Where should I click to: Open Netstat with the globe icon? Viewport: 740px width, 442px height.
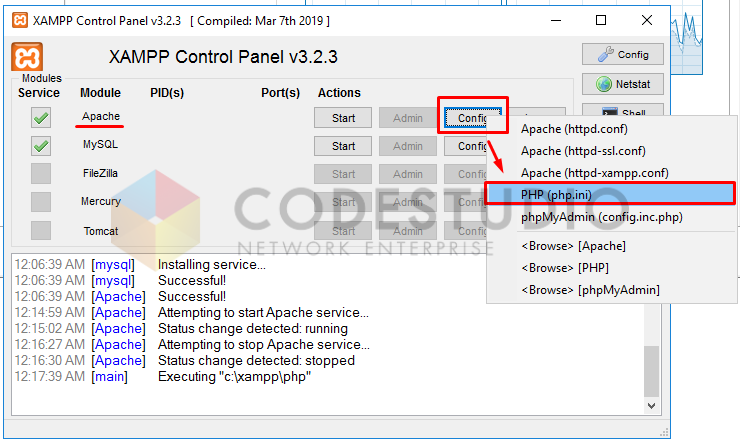(622, 84)
